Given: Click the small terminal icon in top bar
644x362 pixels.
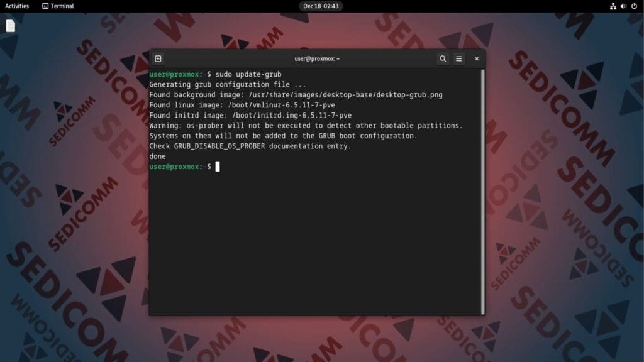Looking at the screenshot, I should (x=45, y=6).
